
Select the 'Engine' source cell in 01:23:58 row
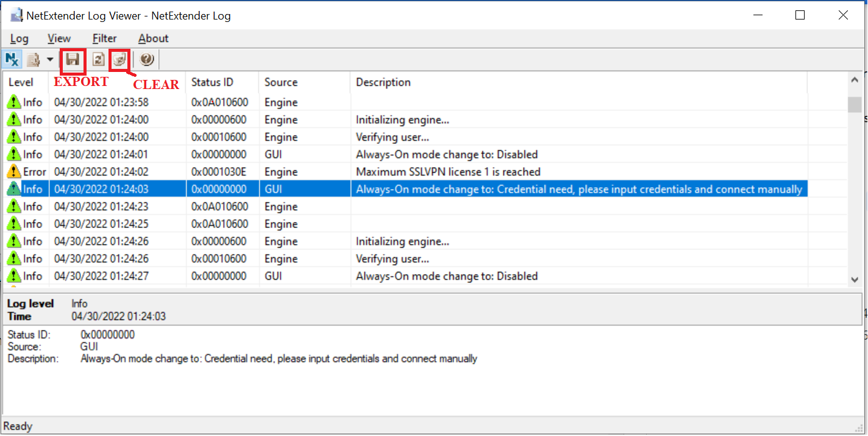point(281,102)
